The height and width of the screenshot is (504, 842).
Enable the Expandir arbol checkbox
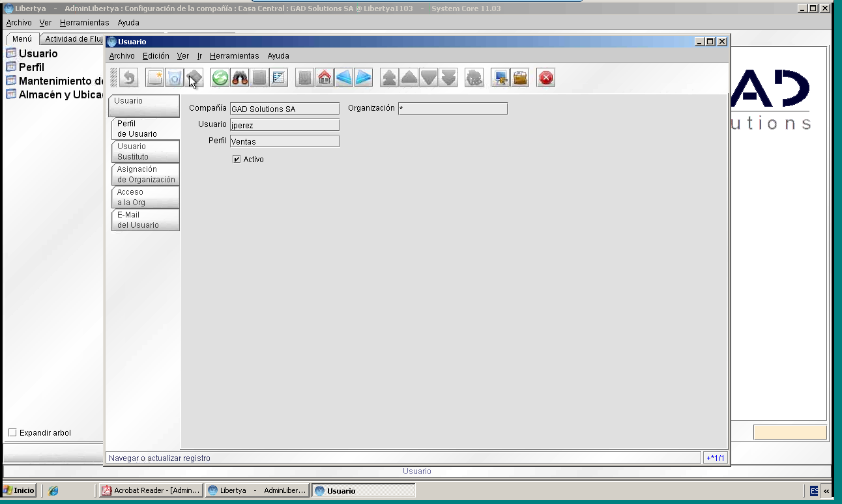click(x=12, y=432)
